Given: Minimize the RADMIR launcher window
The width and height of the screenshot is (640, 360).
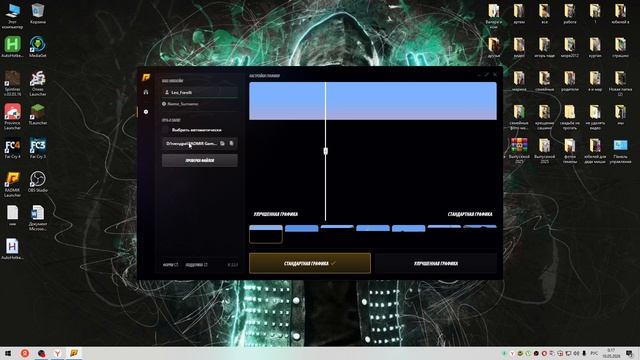Looking at the screenshot, I should (479, 75).
